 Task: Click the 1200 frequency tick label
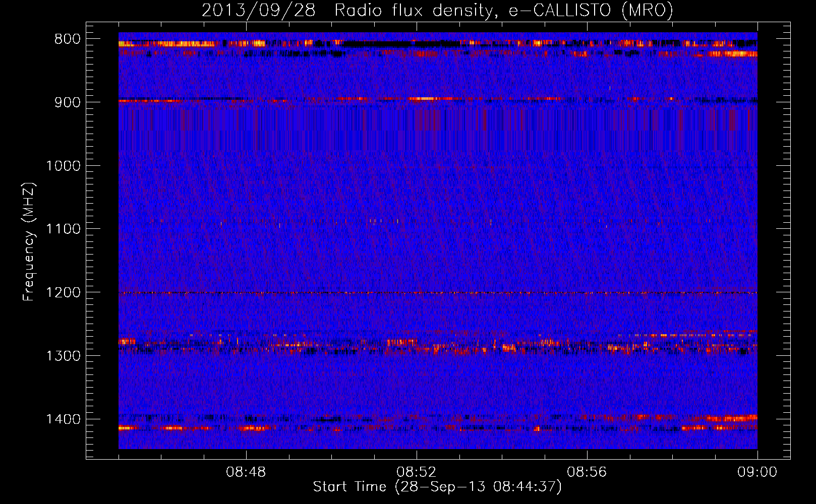63,293
